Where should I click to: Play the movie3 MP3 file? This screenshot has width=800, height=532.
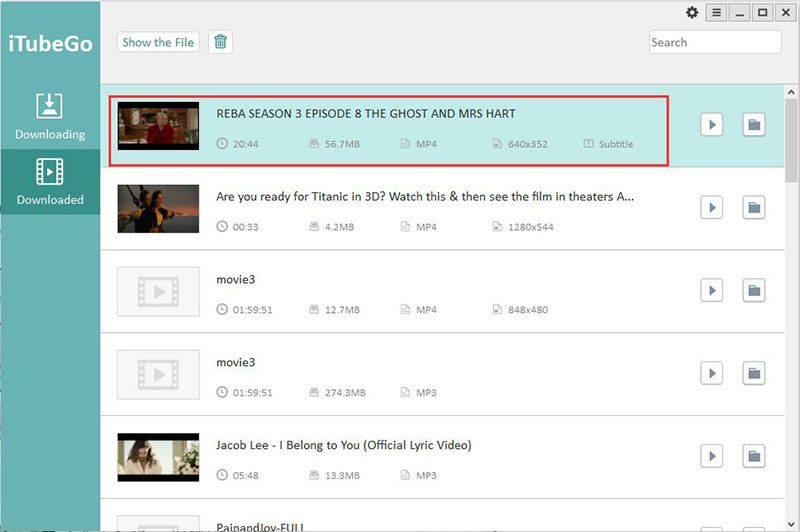(712, 373)
